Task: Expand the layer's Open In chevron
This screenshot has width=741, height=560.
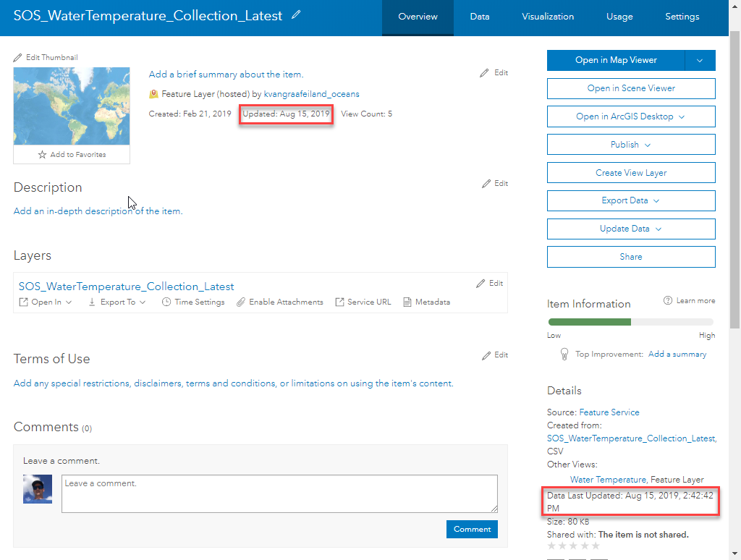Action: [x=69, y=302]
